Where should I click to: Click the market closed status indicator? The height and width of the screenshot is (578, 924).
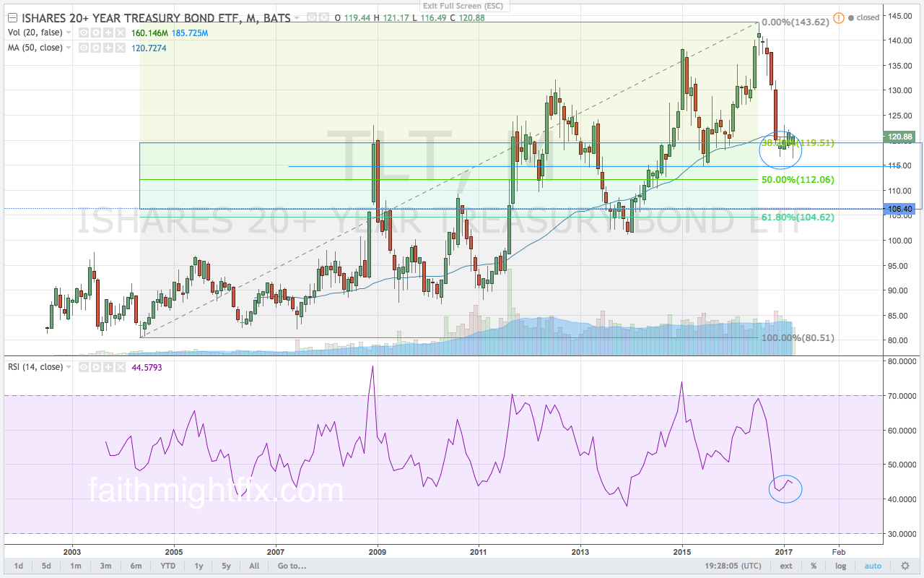pyautogui.click(x=863, y=17)
